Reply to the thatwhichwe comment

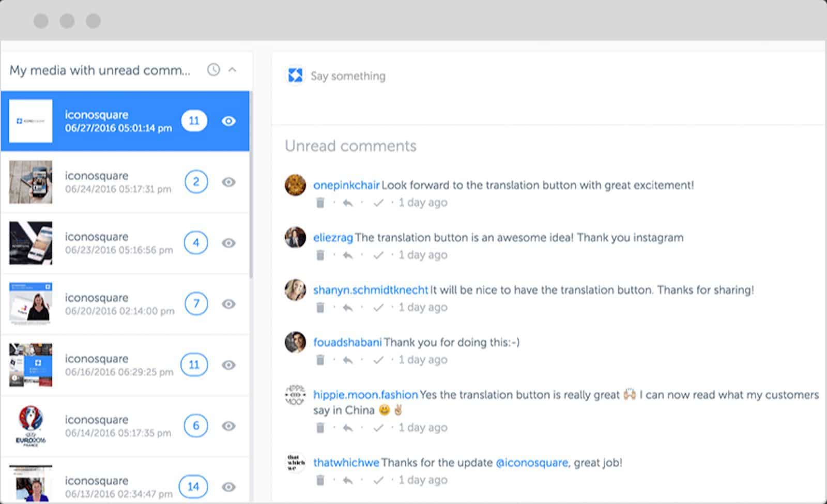pyautogui.click(x=348, y=480)
